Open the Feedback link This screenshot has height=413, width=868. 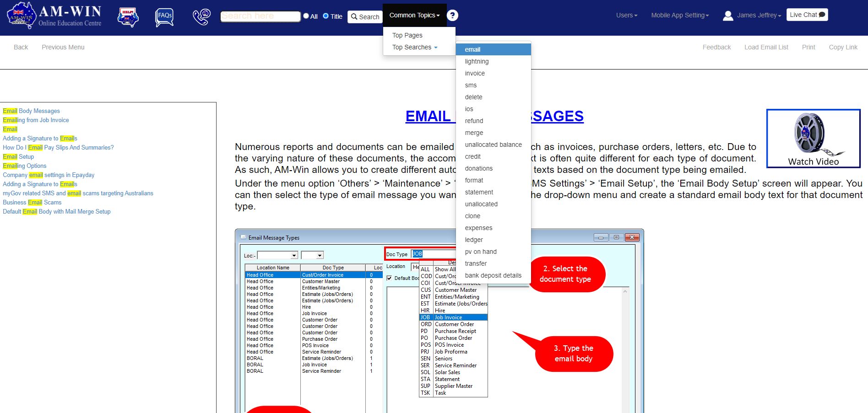click(716, 47)
